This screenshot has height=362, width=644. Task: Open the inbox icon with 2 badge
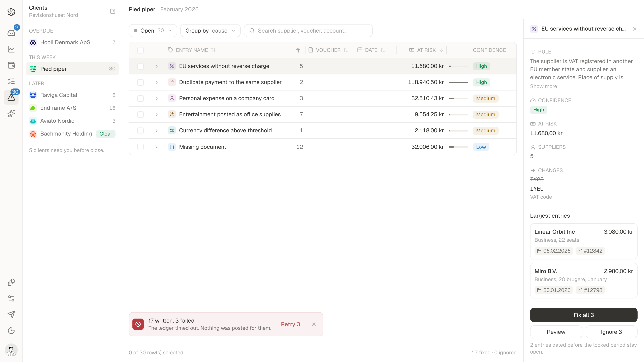11,33
